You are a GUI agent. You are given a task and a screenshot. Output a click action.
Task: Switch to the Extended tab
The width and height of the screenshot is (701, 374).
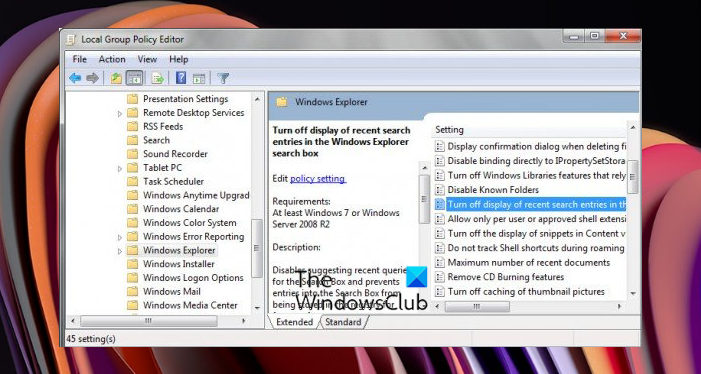[295, 322]
